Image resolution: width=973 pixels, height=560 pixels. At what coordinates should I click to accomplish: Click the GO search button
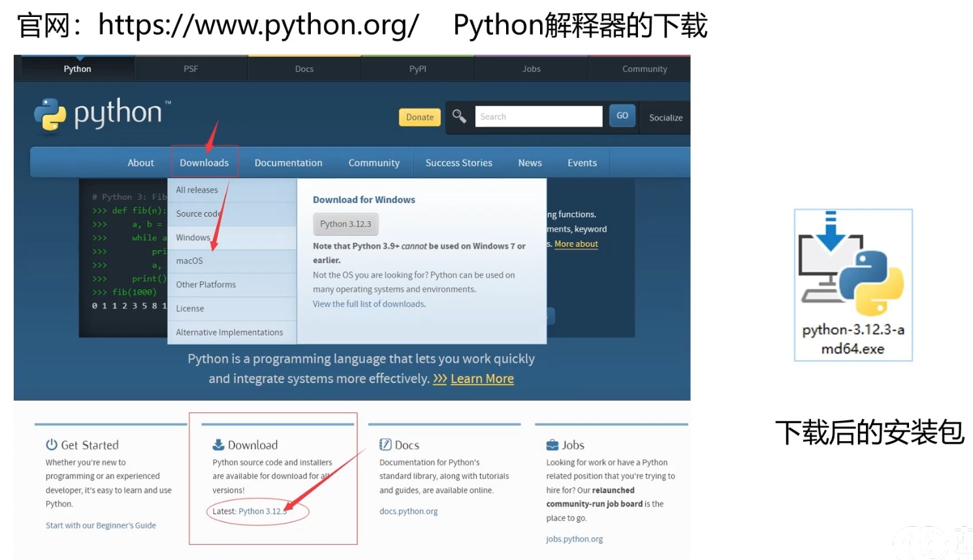point(622,116)
